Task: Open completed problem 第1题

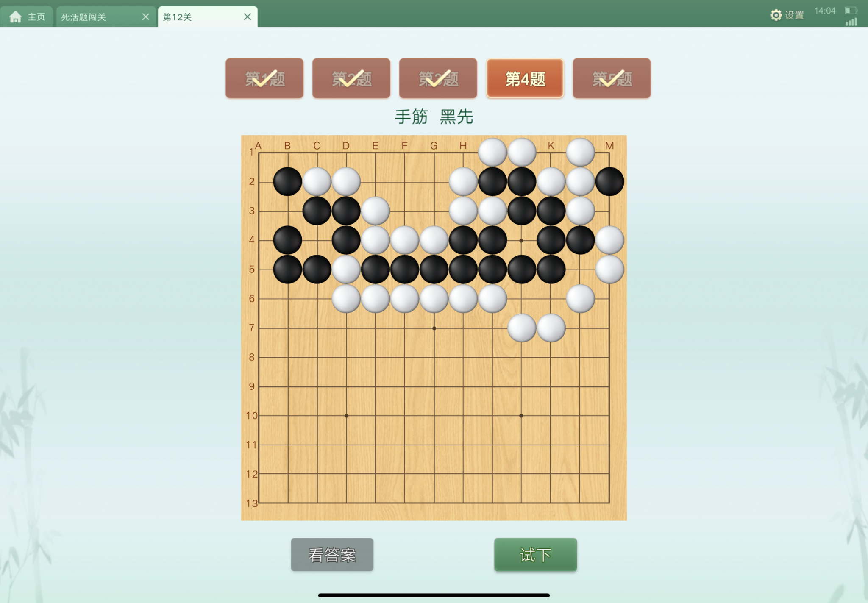Action: [264, 78]
